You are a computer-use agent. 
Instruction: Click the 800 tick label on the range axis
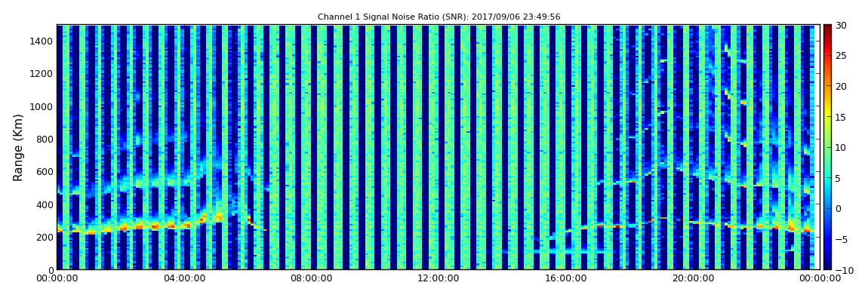coord(45,140)
